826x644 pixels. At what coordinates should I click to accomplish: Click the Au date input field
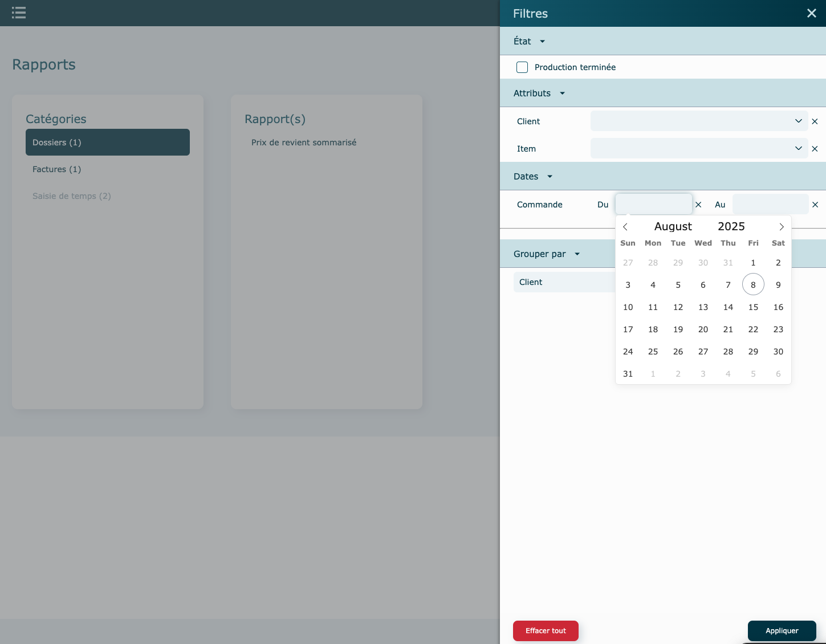coord(770,205)
